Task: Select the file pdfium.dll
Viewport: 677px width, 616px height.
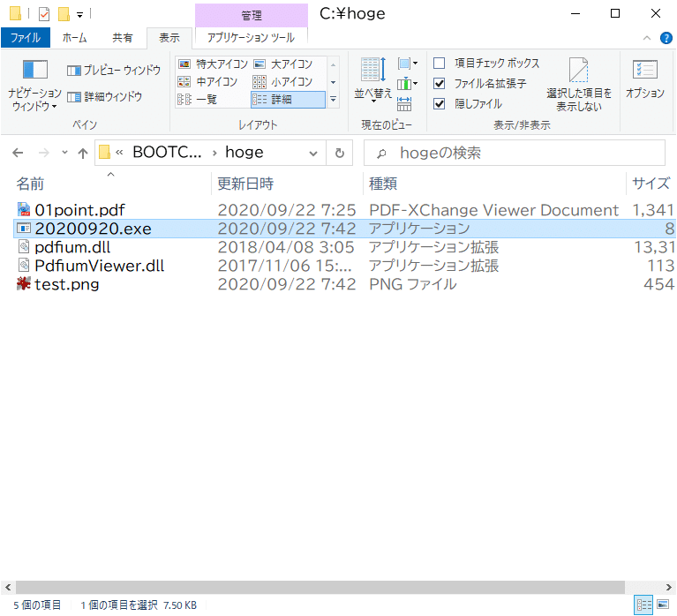Action: point(72,247)
